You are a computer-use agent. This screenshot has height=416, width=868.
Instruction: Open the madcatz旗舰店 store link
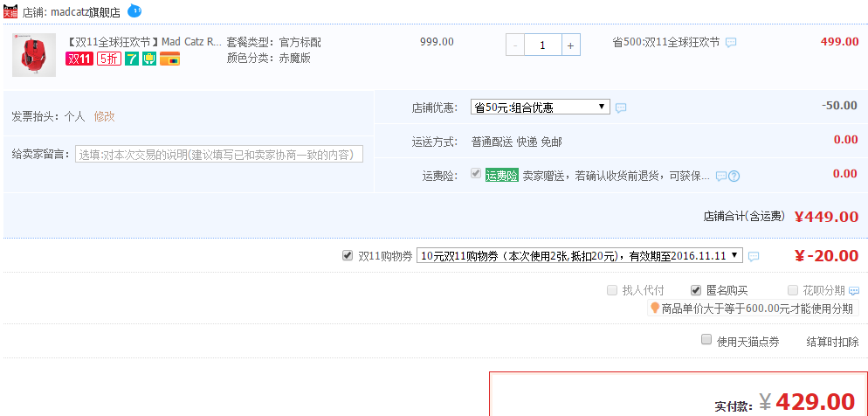[86, 12]
